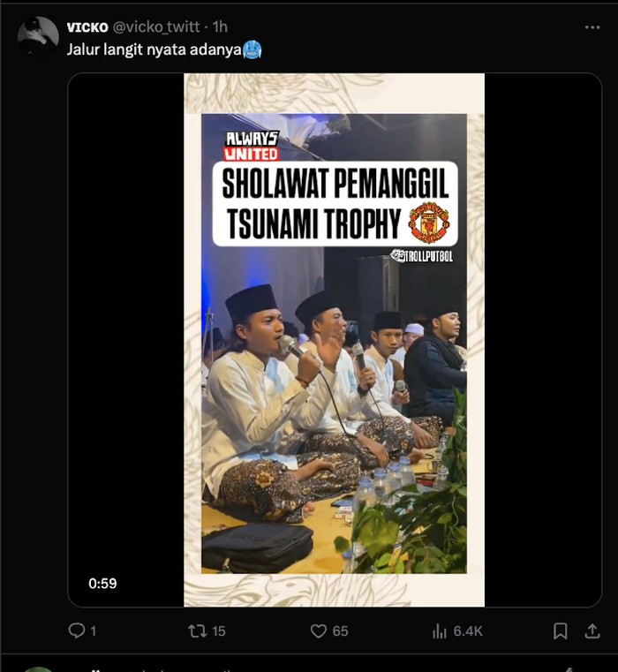Like the tweet with the heart icon
This screenshot has width=618, height=672.
click(319, 630)
